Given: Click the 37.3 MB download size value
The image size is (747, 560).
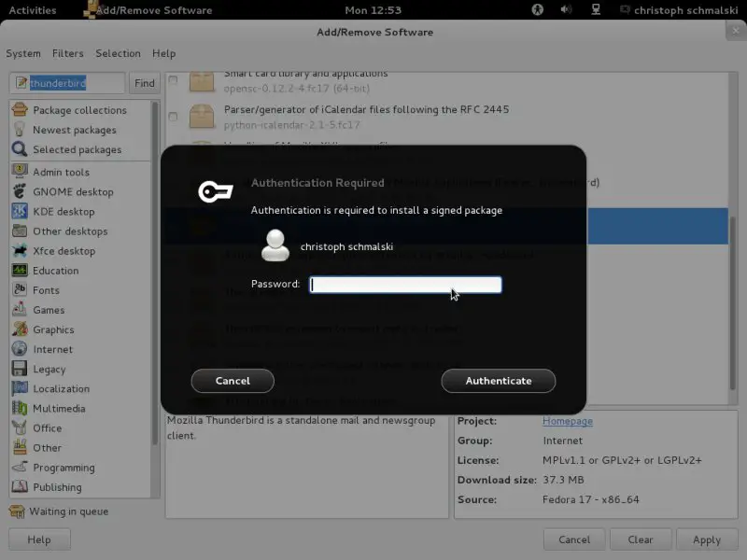Looking at the screenshot, I should point(563,480).
